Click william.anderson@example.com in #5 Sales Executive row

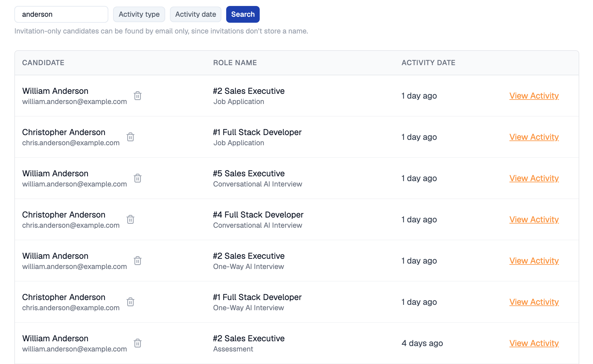tap(74, 184)
